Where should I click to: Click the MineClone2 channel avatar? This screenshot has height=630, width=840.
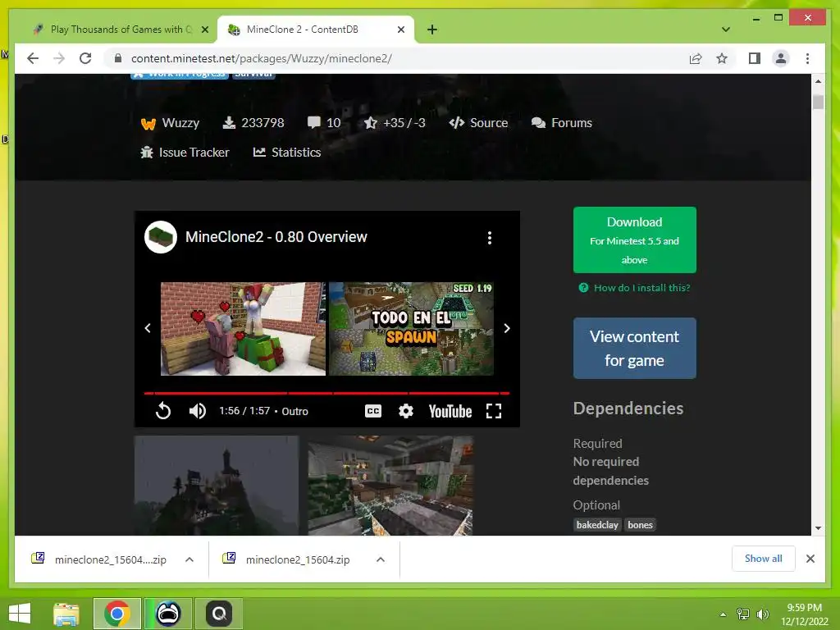tap(161, 237)
